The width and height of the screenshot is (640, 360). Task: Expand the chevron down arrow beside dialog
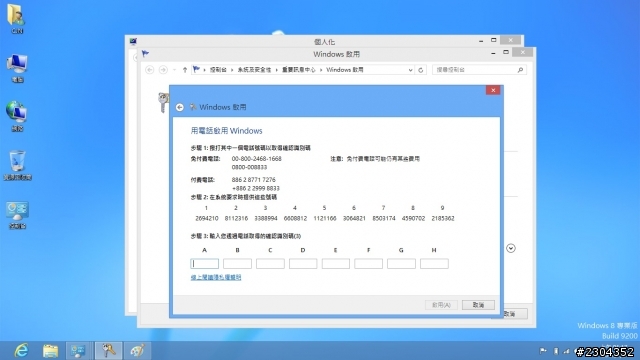(511, 248)
